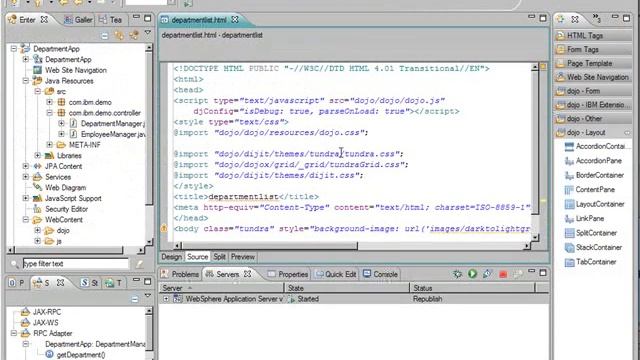Open the Problems view tab

[180, 274]
